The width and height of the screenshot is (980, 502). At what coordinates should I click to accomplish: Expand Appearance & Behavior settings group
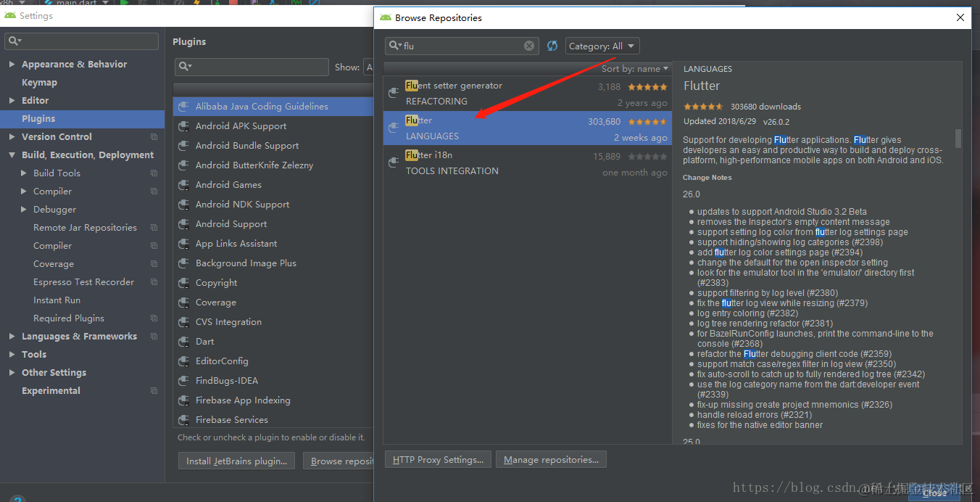point(12,64)
